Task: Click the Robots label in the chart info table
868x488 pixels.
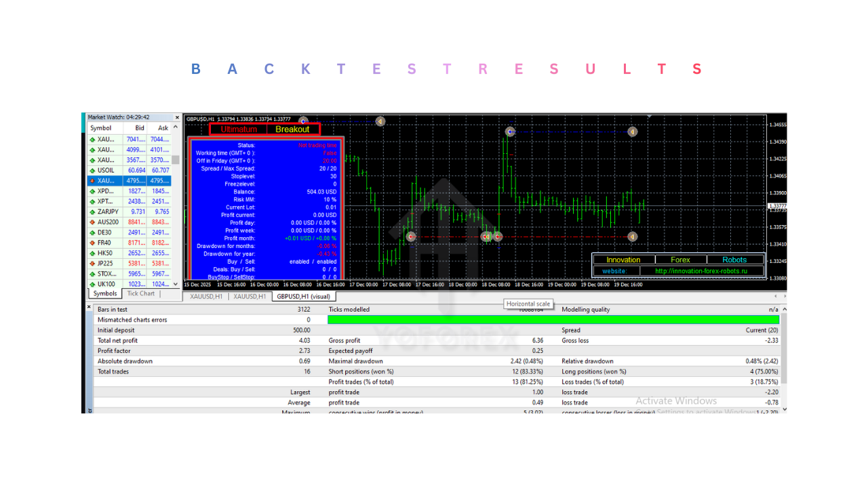Action: coord(734,260)
